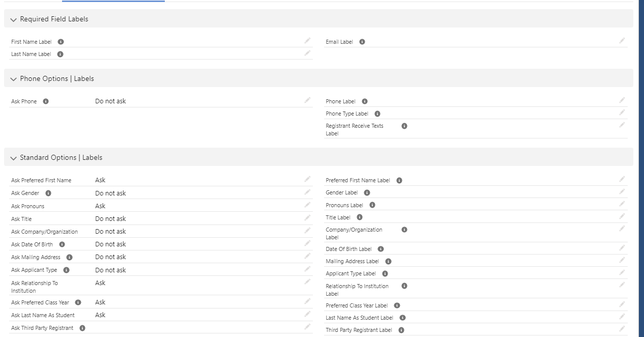This screenshot has height=337, width=644.
Task: Edit the Ask Mailing Address pencil icon
Action: click(x=307, y=256)
